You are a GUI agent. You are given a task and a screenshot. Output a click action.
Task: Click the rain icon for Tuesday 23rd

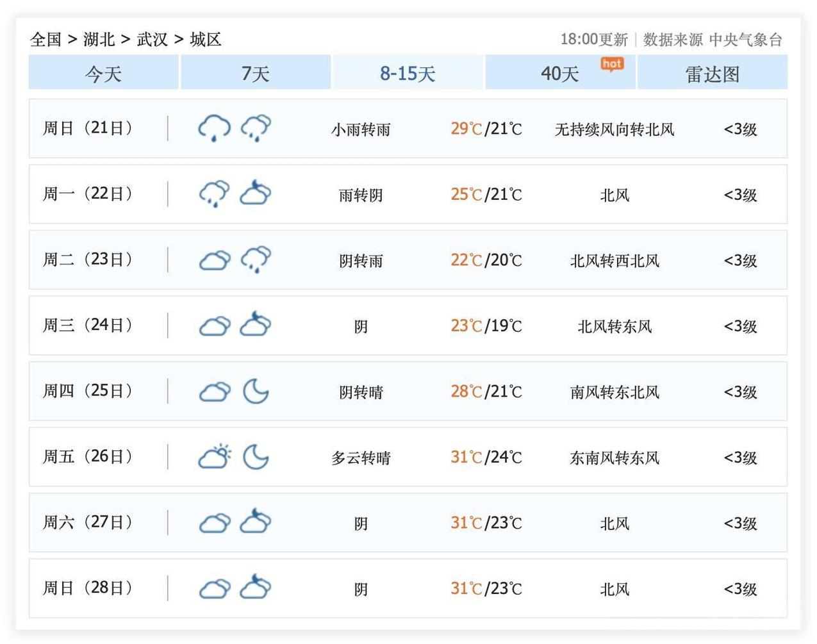coord(255,260)
